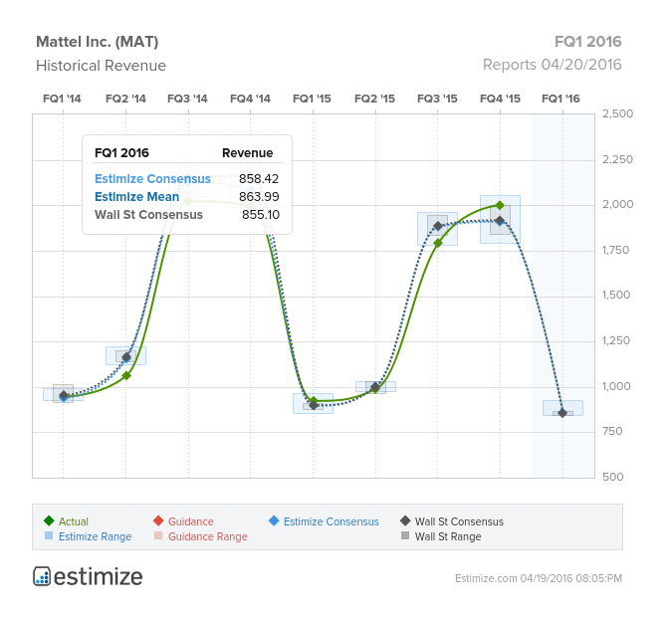
Task: Select the FQ3 '15 quarter label
Action: point(437,99)
